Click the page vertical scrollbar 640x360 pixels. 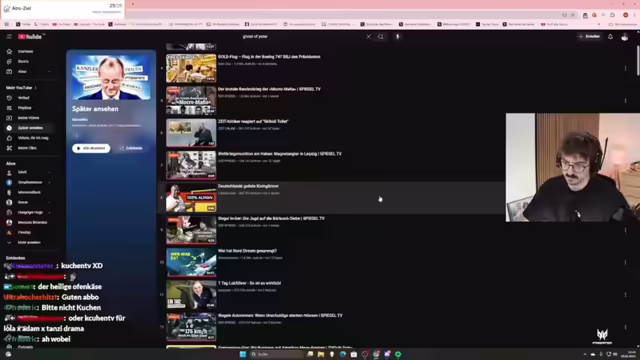[638, 60]
